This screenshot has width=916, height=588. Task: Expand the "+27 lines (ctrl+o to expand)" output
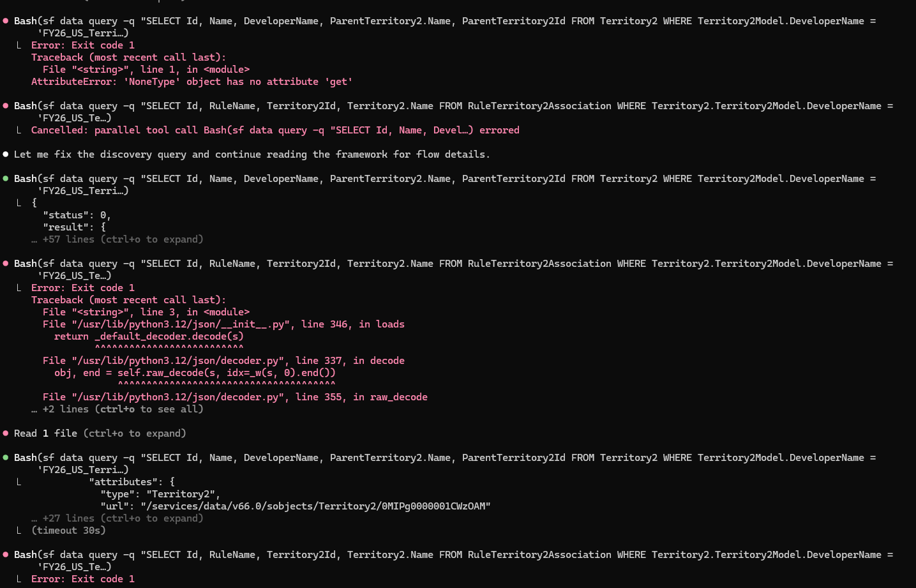tap(117, 518)
